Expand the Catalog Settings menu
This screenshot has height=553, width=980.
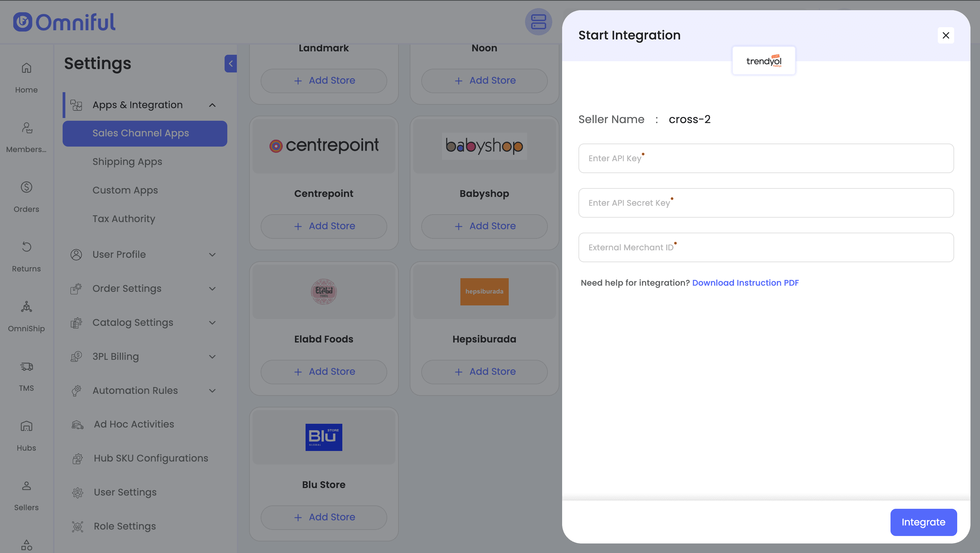(x=212, y=322)
